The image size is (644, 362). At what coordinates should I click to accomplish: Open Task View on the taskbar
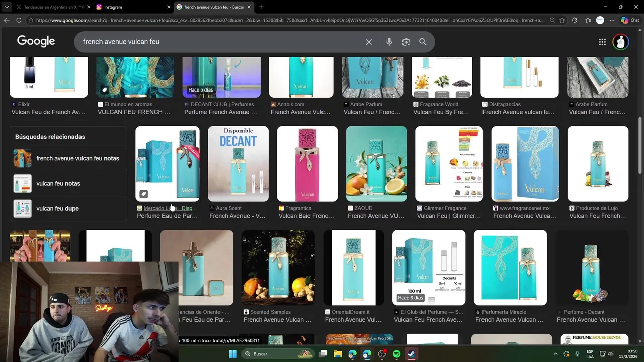[x=324, y=354]
